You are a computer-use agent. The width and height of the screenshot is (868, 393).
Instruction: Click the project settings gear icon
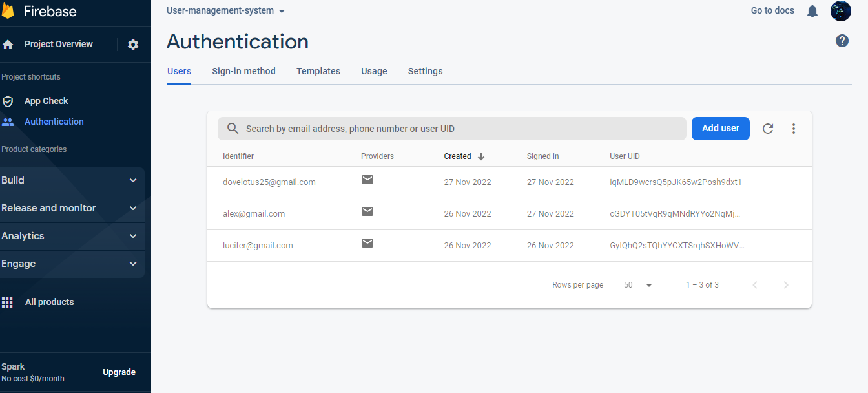(x=133, y=44)
